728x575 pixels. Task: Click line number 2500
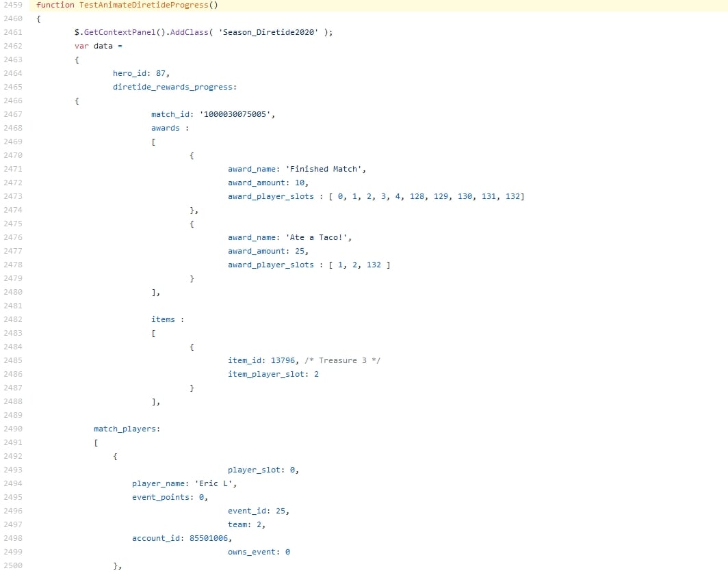[x=12, y=565]
